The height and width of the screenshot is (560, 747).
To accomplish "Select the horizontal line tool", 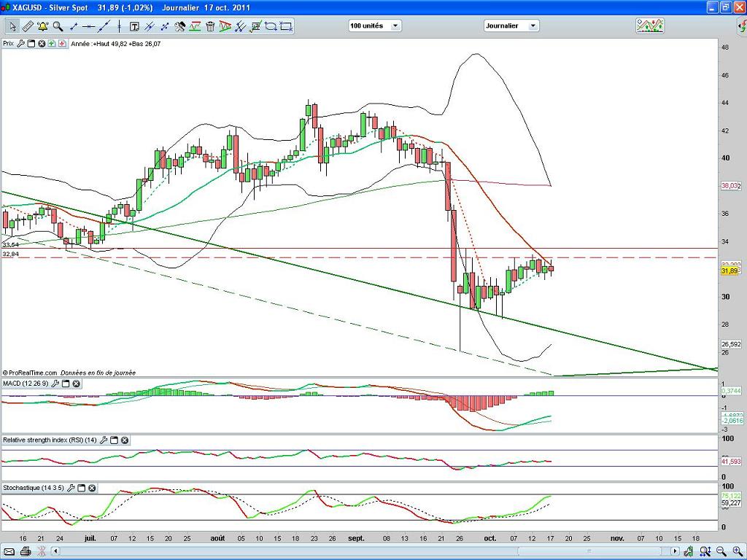I will pos(88,26).
